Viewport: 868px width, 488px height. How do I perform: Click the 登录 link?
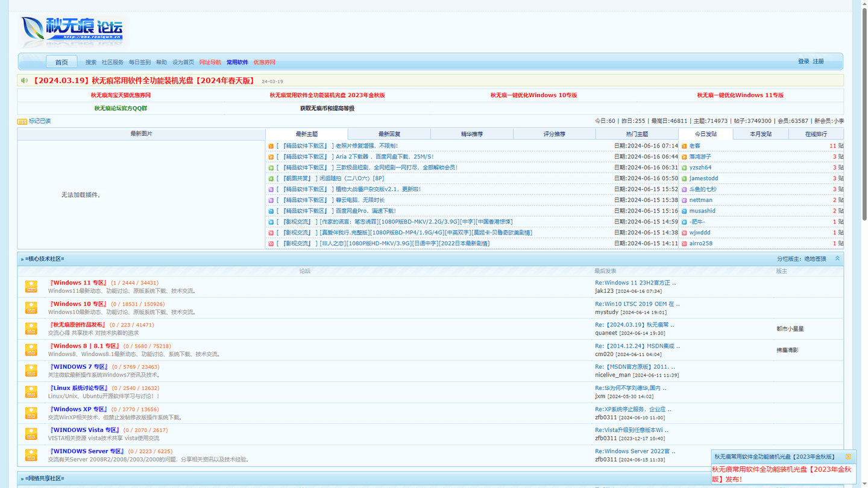pos(804,61)
